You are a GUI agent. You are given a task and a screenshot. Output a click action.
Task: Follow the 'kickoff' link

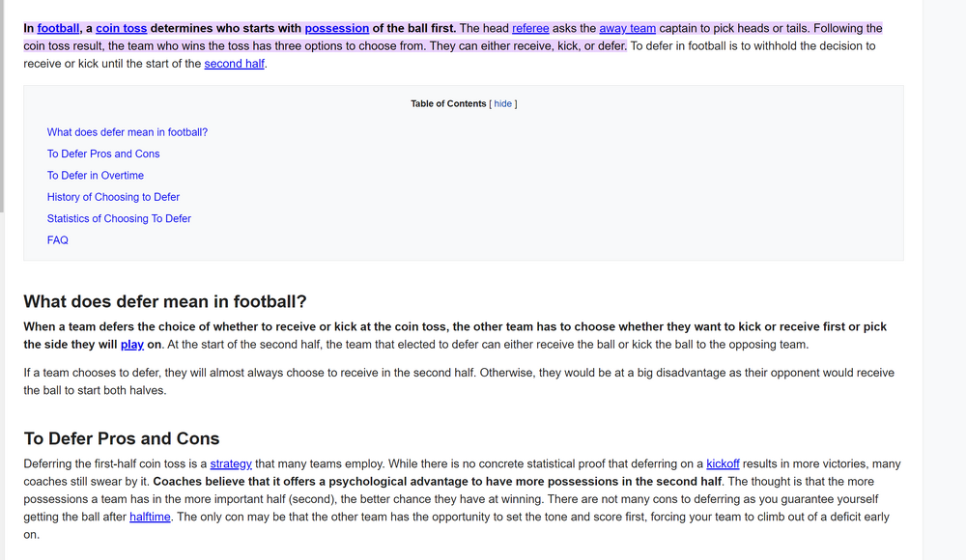point(723,464)
